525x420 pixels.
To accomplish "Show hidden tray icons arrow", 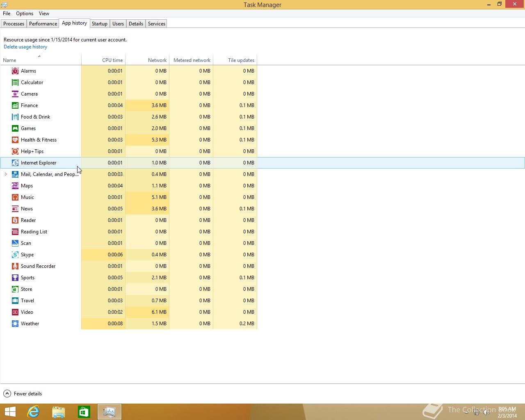I will pos(467,412).
